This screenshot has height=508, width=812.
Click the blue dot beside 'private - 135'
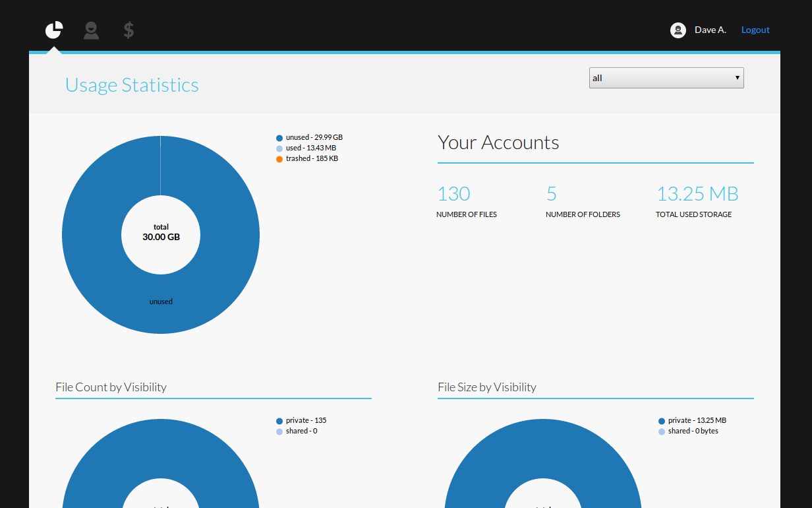(279, 421)
